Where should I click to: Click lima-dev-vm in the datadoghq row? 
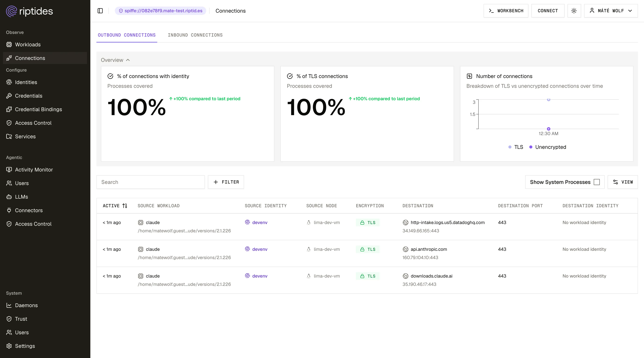coord(327,222)
